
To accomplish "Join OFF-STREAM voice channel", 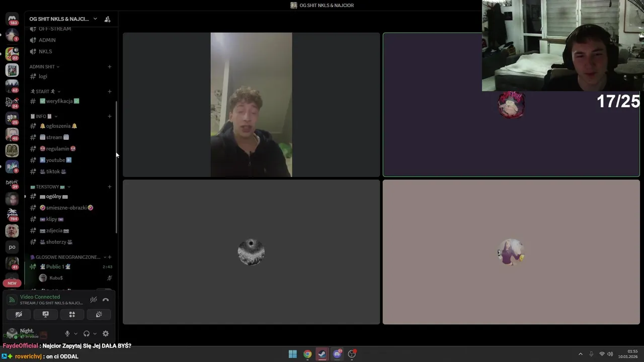I will [70, 29].
